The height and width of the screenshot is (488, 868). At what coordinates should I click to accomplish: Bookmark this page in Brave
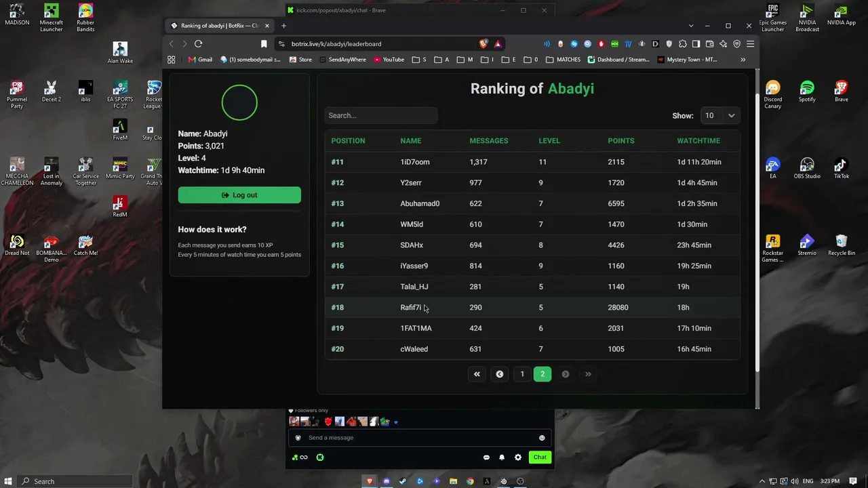click(264, 43)
